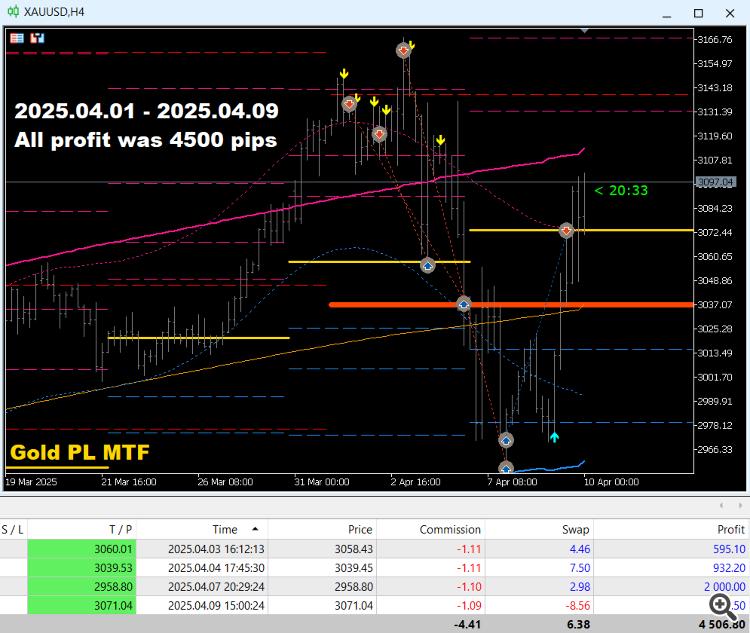Select the buy marker on the thick orange line
The height and width of the screenshot is (633, 750).
(463, 304)
